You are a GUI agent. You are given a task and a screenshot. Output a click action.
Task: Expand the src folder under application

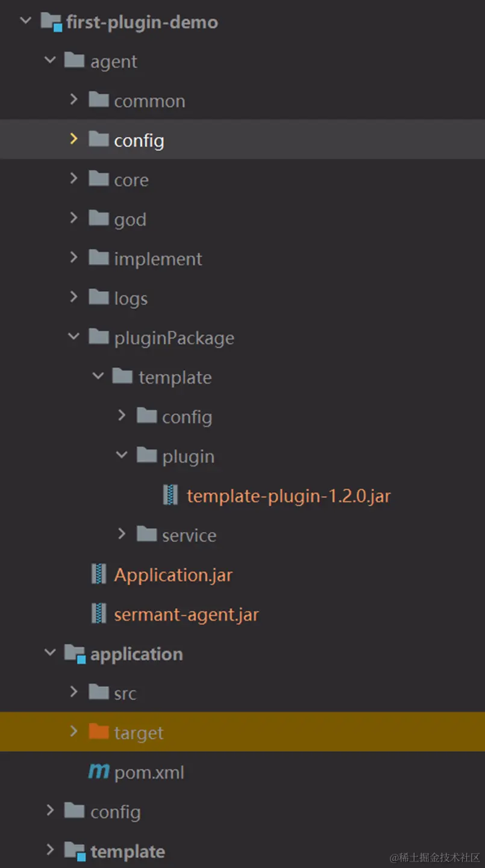[x=74, y=692]
